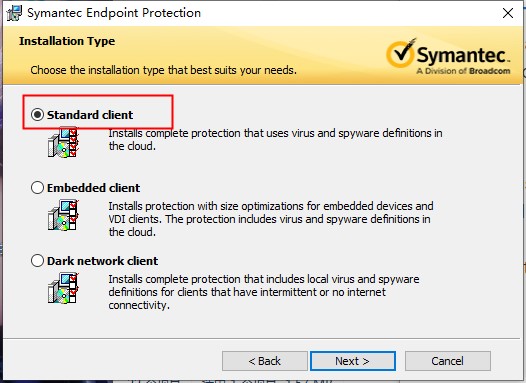
Task: Go back with the < Back button
Action: coord(265,361)
